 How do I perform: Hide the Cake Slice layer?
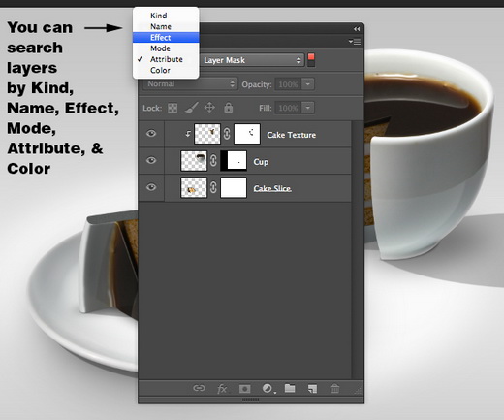[x=151, y=187]
